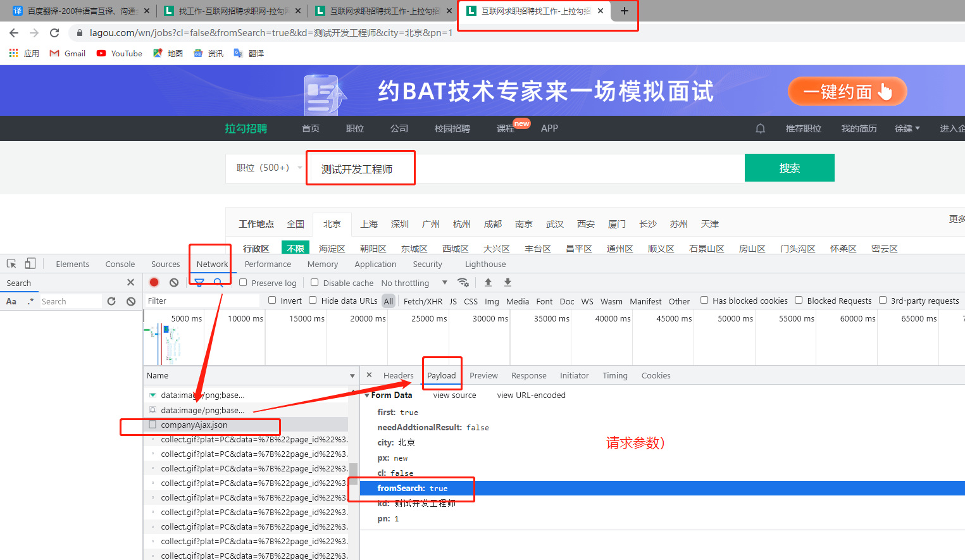Click the green 搜索 search button
Image resolution: width=965 pixels, height=560 pixels.
[x=790, y=168]
